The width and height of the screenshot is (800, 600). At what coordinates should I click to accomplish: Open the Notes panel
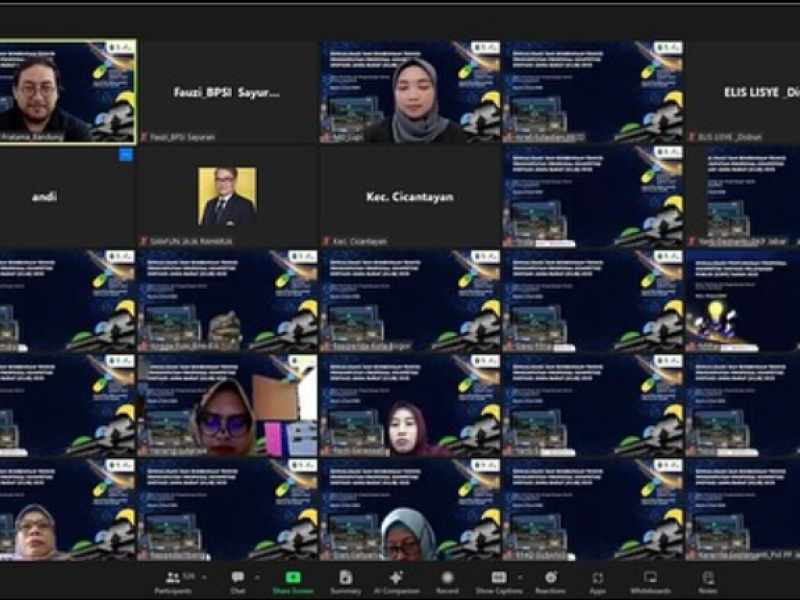pyautogui.click(x=708, y=578)
